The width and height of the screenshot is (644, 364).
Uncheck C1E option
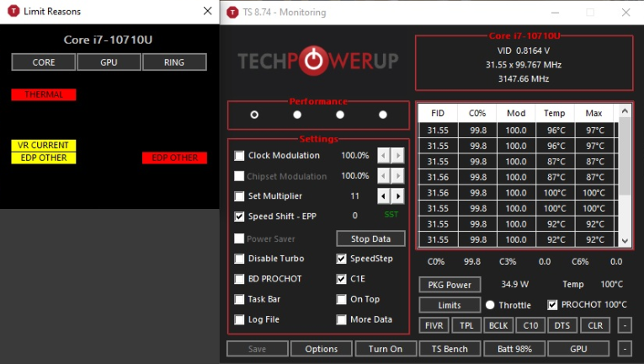pos(341,279)
